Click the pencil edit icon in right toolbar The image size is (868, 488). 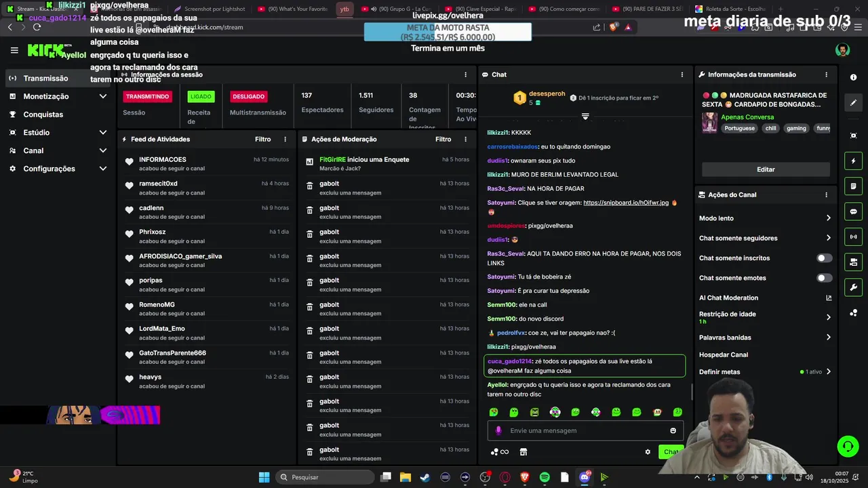coord(853,103)
